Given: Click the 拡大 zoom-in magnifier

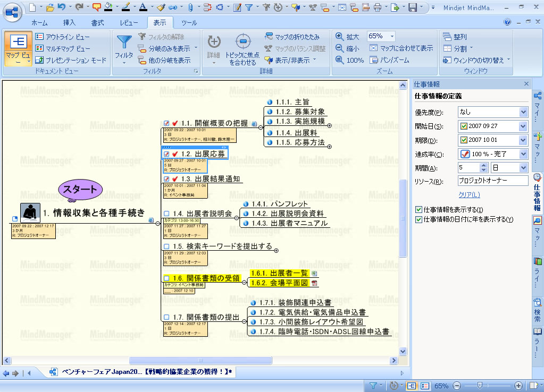Looking at the screenshot, I should coord(340,37).
